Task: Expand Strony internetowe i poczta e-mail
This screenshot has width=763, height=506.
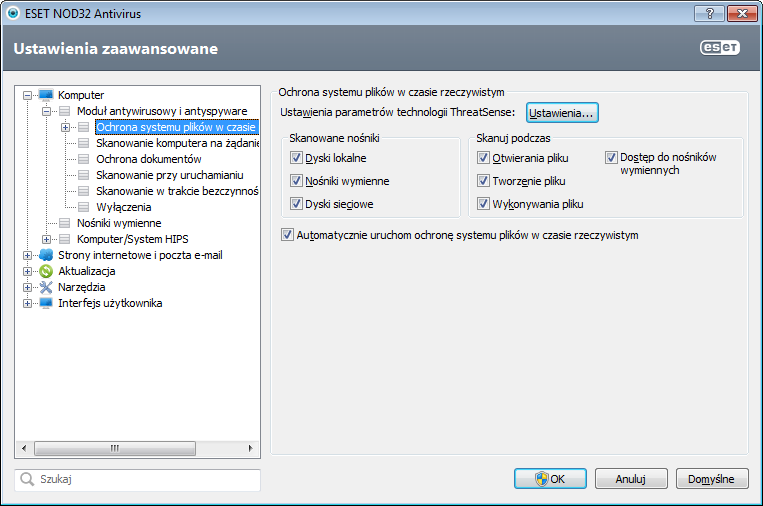Action: [27, 255]
